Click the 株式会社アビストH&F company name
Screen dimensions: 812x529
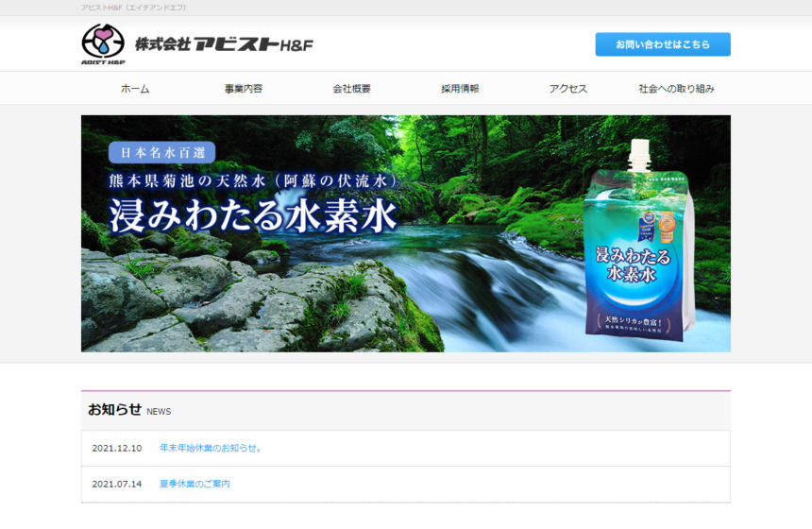point(224,44)
